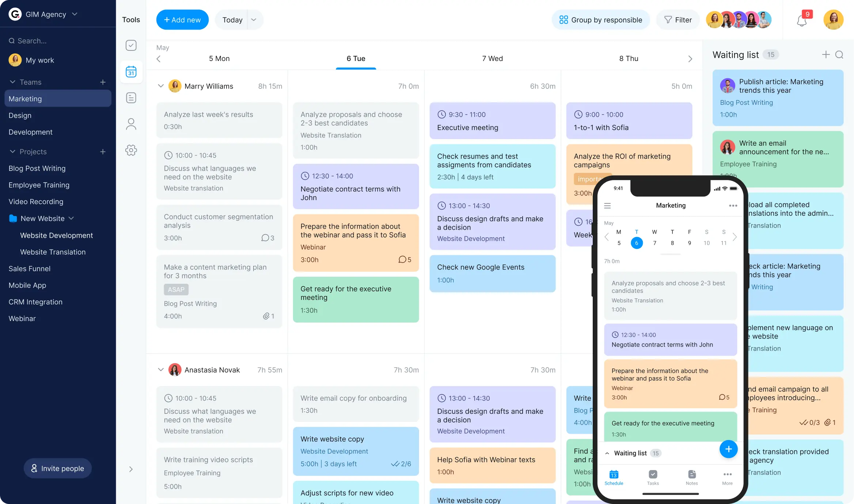Screen dimensions: 854x504
Task: Collapse Marry Williams schedule row
Action: (x=160, y=86)
